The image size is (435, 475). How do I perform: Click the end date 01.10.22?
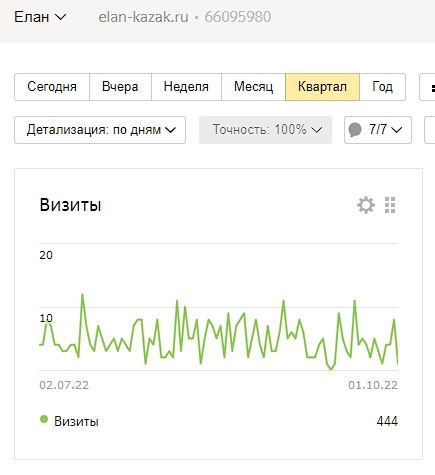(x=373, y=385)
